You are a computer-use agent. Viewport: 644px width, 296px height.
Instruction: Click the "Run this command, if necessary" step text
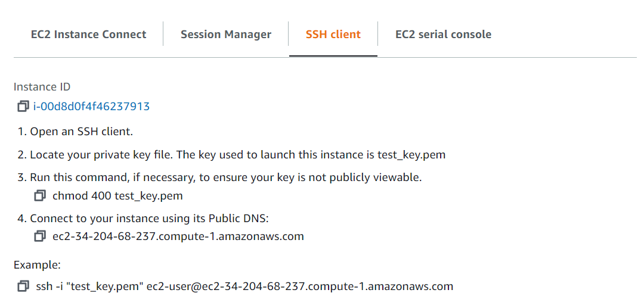point(179,177)
